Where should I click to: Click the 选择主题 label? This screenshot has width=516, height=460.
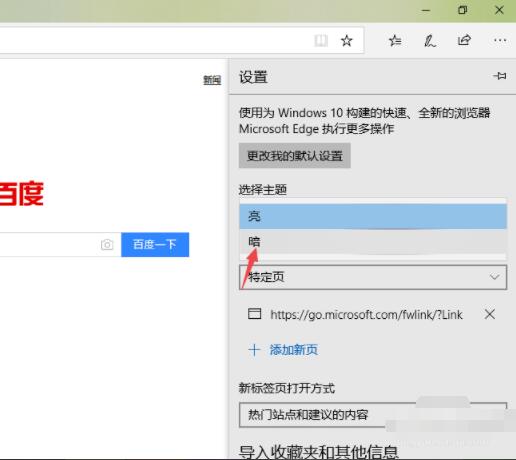[x=263, y=190]
